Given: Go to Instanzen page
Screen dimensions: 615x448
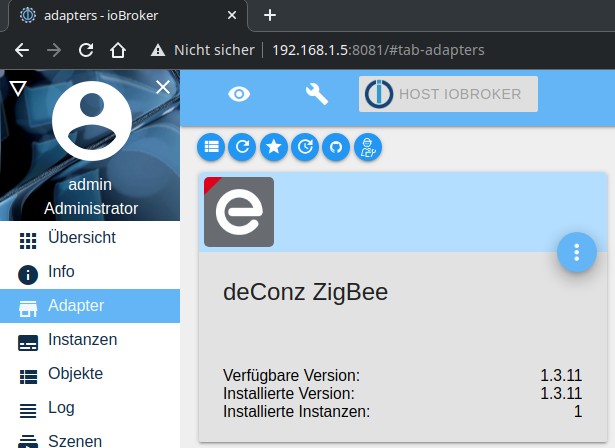Looking at the screenshot, I should tap(80, 340).
